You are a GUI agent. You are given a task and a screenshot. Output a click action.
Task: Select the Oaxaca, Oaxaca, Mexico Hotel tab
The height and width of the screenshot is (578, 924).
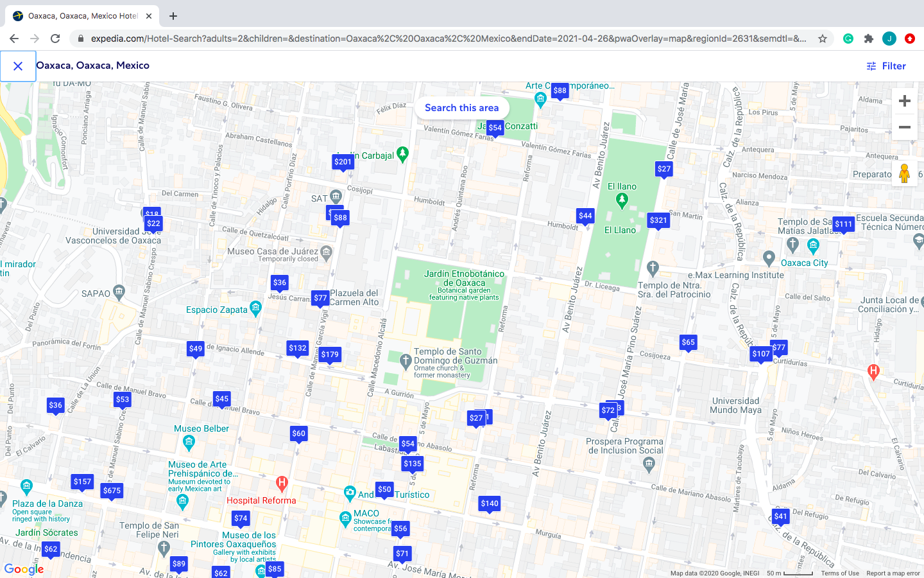(x=82, y=16)
